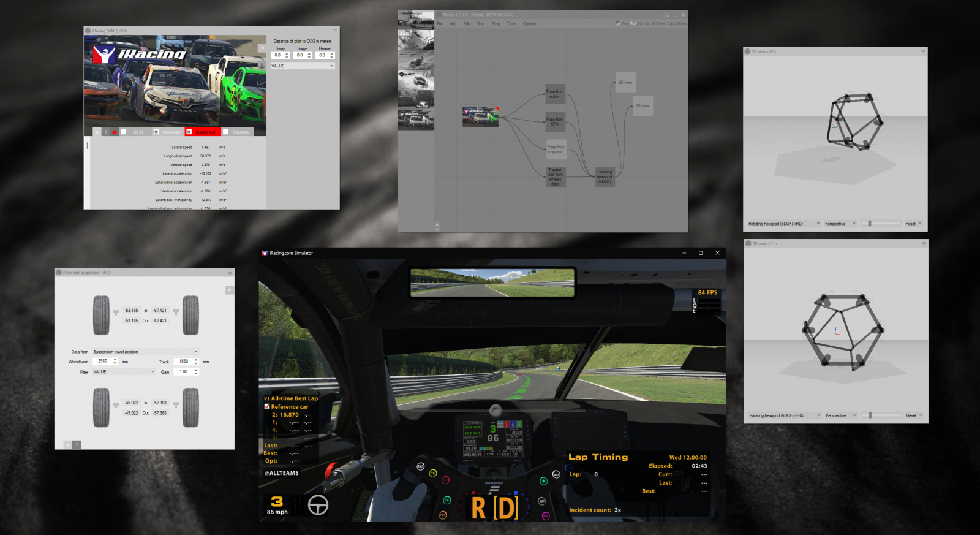Open hamburger menu in Pose from suspension window

(230, 272)
